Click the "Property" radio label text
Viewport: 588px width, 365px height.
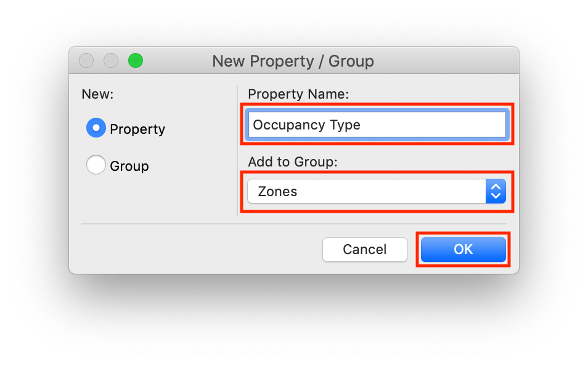pyautogui.click(x=137, y=129)
